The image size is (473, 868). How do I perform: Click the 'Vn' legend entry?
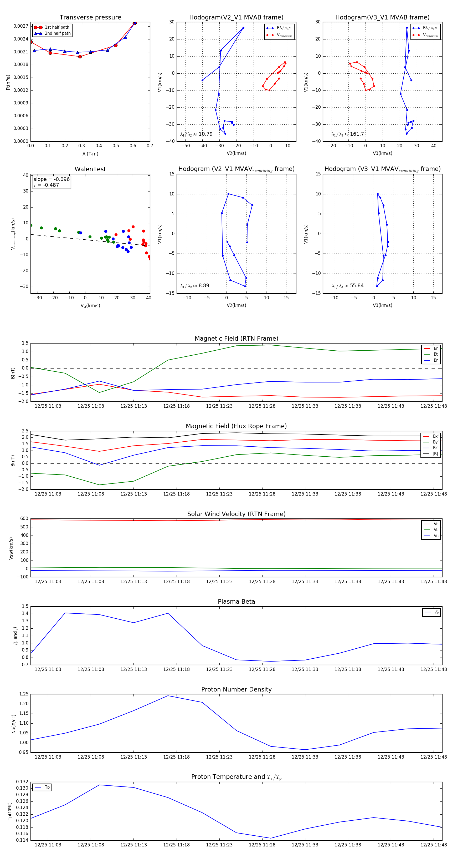431,536
